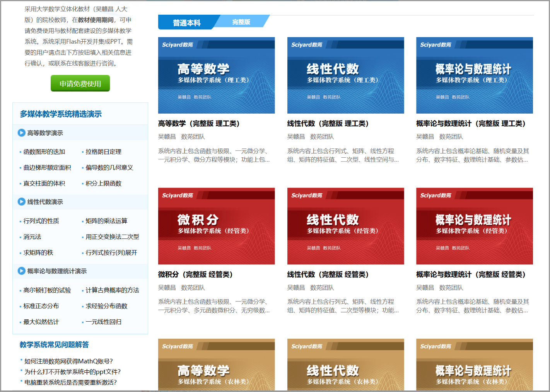This screenshot has height=392, width=550.
Task: Click the play icon beside 概率论与数理统计演示
Action: pyautogui.click(x=22, y=271)
